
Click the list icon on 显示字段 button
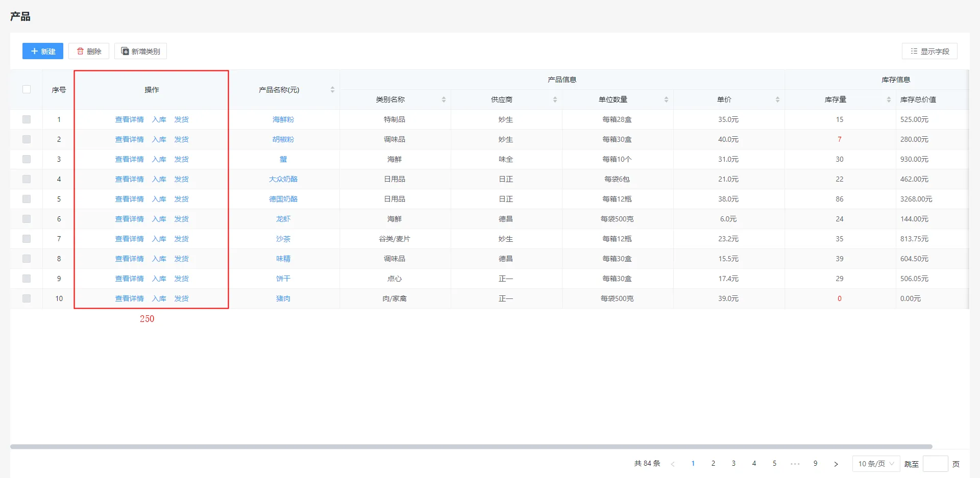pyautogui.click(x=914, y=51)
